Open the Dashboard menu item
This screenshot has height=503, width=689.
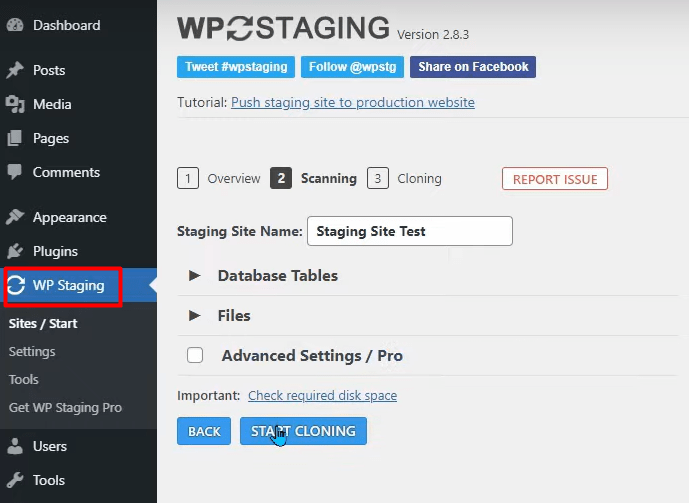(x=67, y=25)
